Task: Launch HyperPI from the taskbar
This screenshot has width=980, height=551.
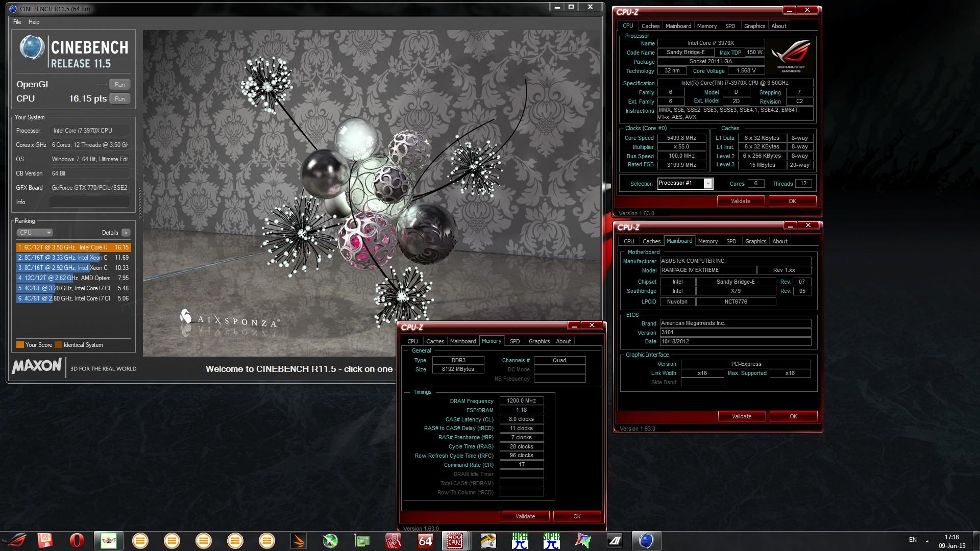Action: [x=520, y=540]
